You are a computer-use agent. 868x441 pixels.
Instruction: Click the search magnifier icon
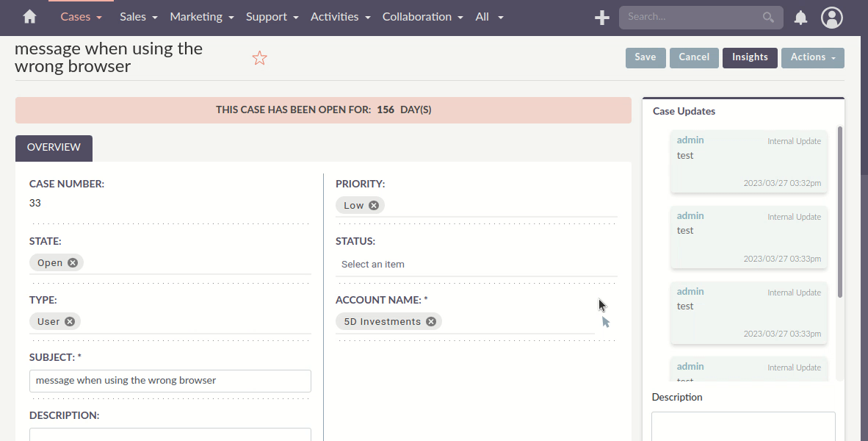[x=768, y=17]
